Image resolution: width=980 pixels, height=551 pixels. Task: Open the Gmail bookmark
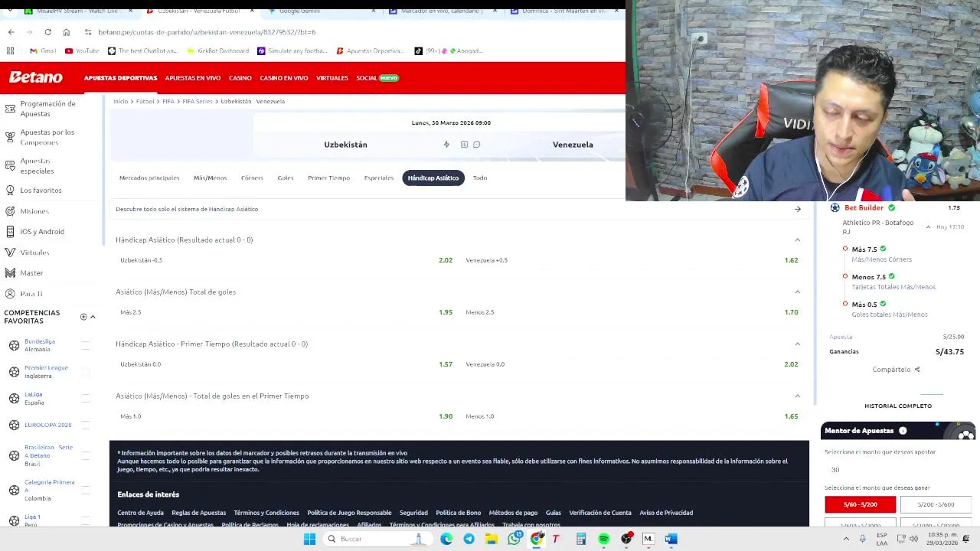pos(43,51)
